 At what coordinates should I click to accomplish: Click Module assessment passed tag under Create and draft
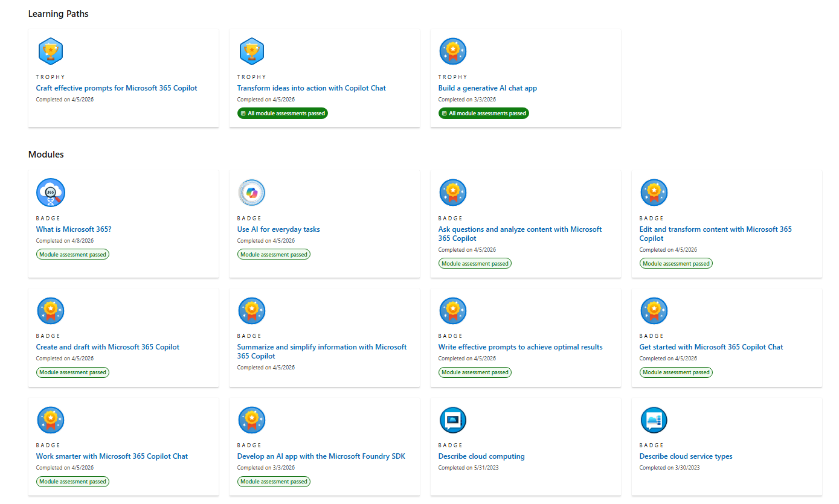[72, 372]
